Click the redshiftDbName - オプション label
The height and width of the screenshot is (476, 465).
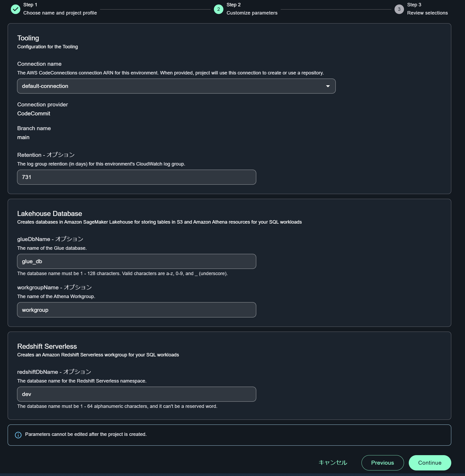pyautogui.click(x=54, y=372)
